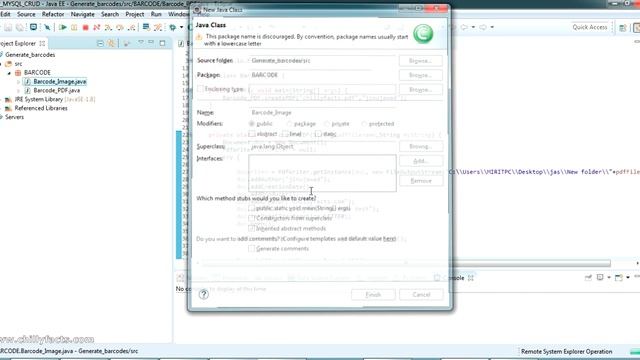Toggle Link with Editor in Project Explorer
The height and width of the screenshot is (360, 640).
pos(111,43)
